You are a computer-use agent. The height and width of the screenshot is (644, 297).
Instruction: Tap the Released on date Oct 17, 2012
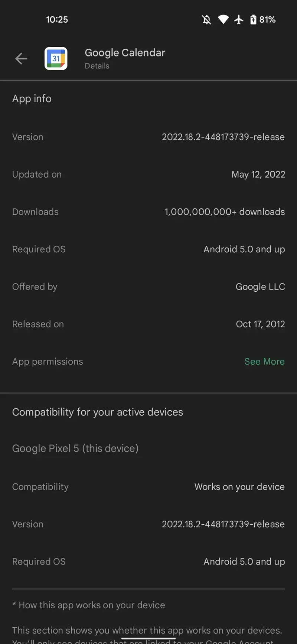(x=260, y=324)
